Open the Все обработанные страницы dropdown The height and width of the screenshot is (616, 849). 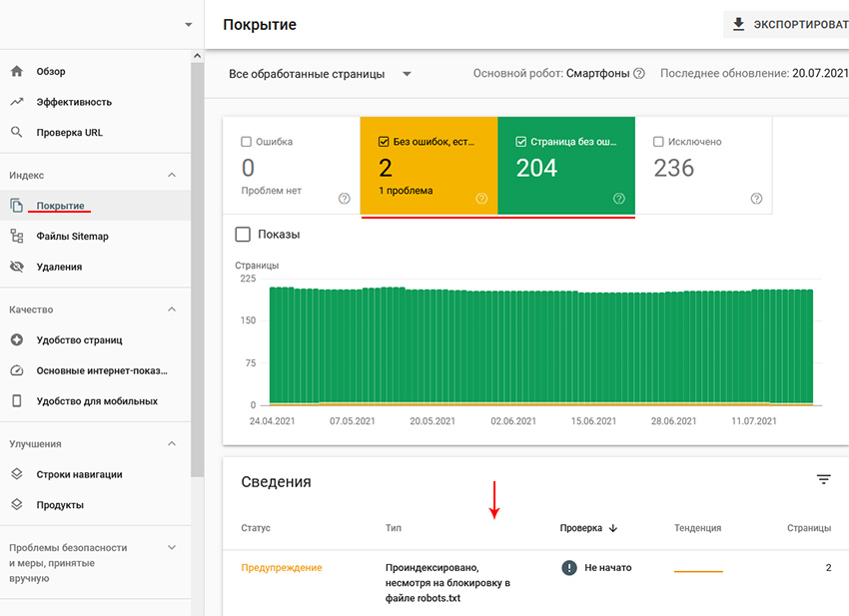[320, 74]
